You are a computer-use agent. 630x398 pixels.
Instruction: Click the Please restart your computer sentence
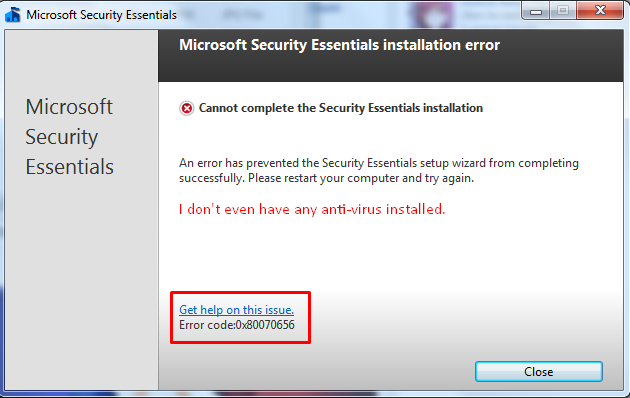(x=361, y=178)
